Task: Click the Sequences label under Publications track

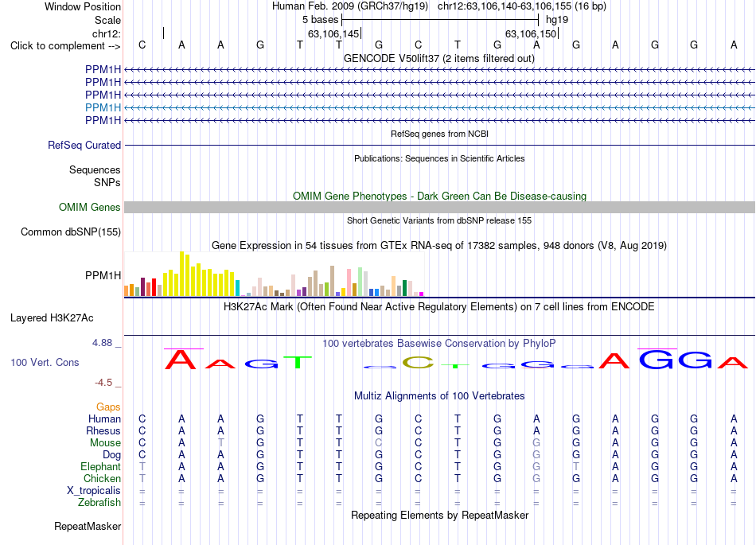Action: 95,169
